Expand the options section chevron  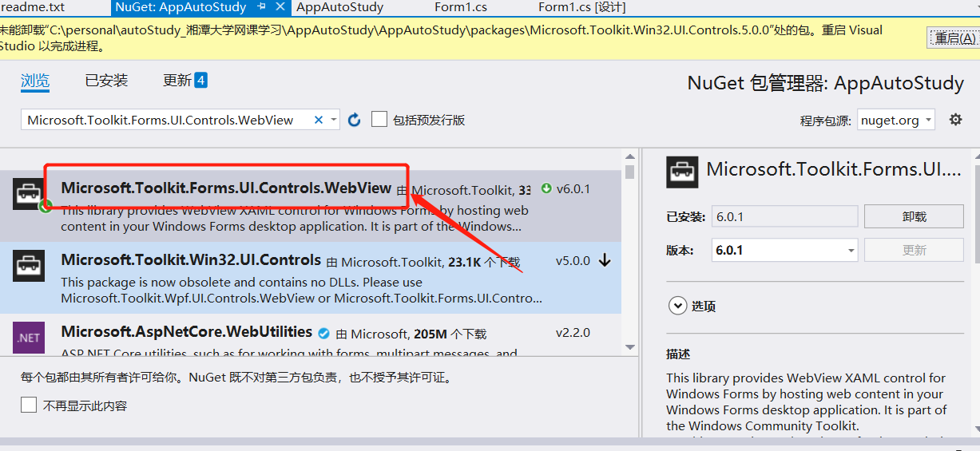coord(677,306)
